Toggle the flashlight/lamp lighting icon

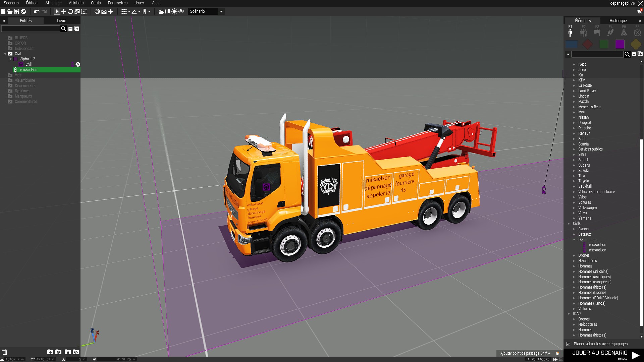click(x=174, y=11)
